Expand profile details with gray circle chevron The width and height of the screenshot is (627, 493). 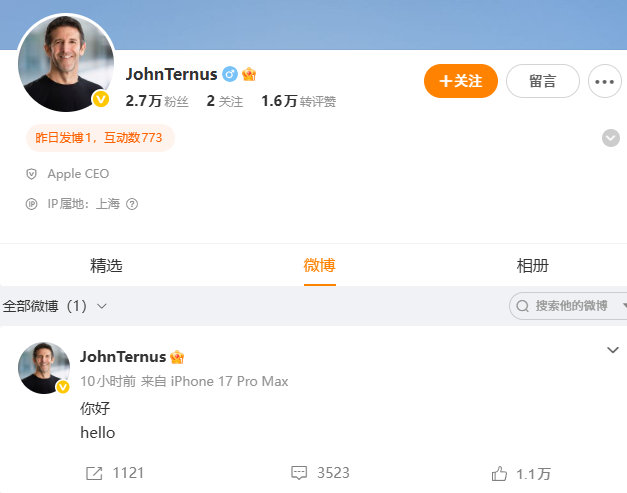[x=611, y=138]
